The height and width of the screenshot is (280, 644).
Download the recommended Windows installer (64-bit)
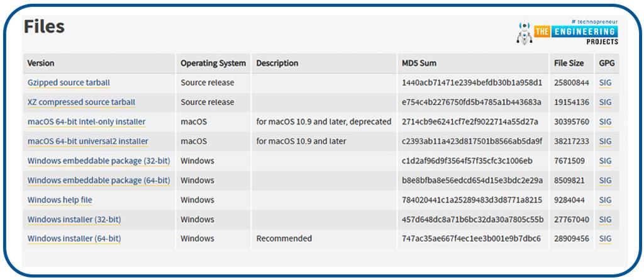(x=74, y=239)
